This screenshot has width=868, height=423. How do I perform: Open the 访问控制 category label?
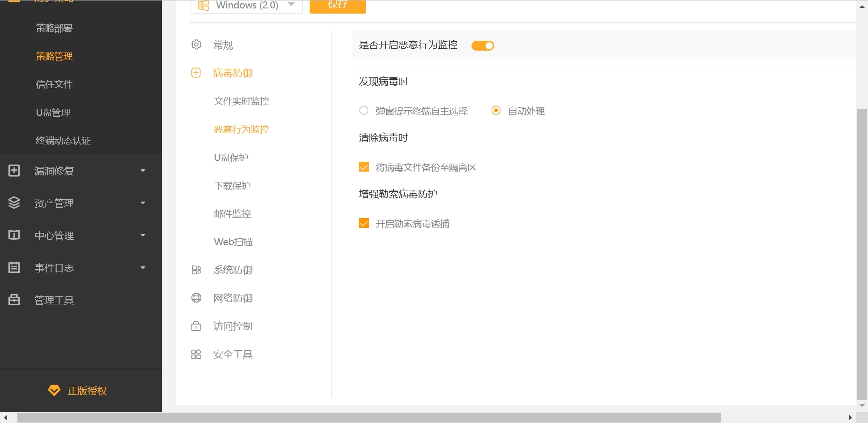pos(233,326)
